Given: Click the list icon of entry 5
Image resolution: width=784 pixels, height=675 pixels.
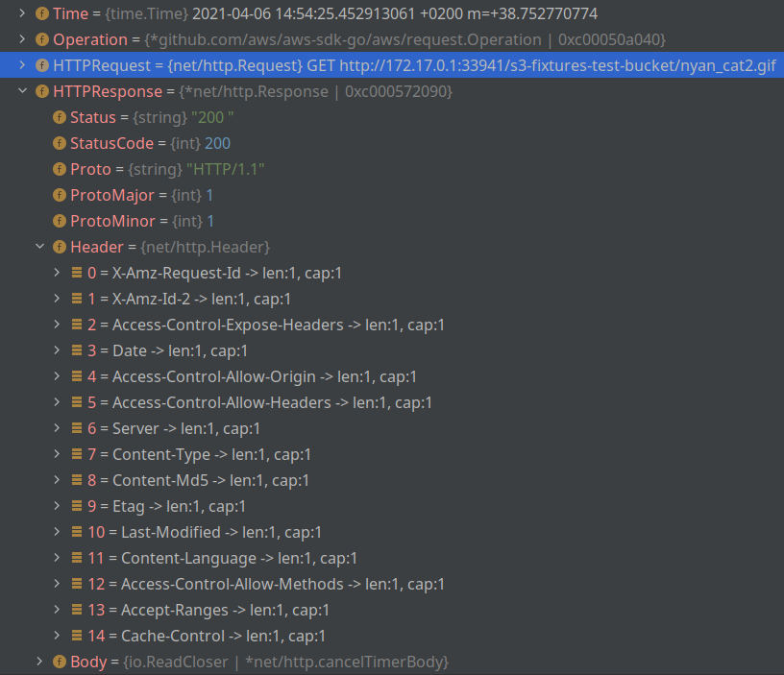Looking at the screenshot, I should [77, 402].
